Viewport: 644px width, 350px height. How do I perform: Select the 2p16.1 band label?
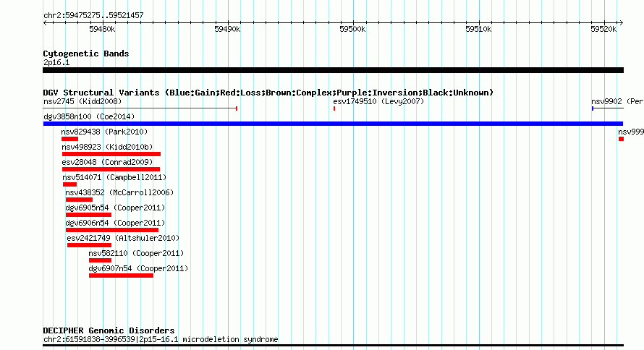56,62
